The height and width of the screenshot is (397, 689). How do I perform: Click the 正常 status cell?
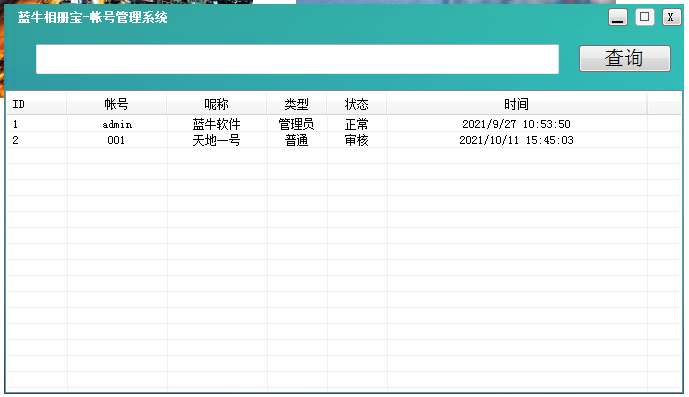[356, 124]
